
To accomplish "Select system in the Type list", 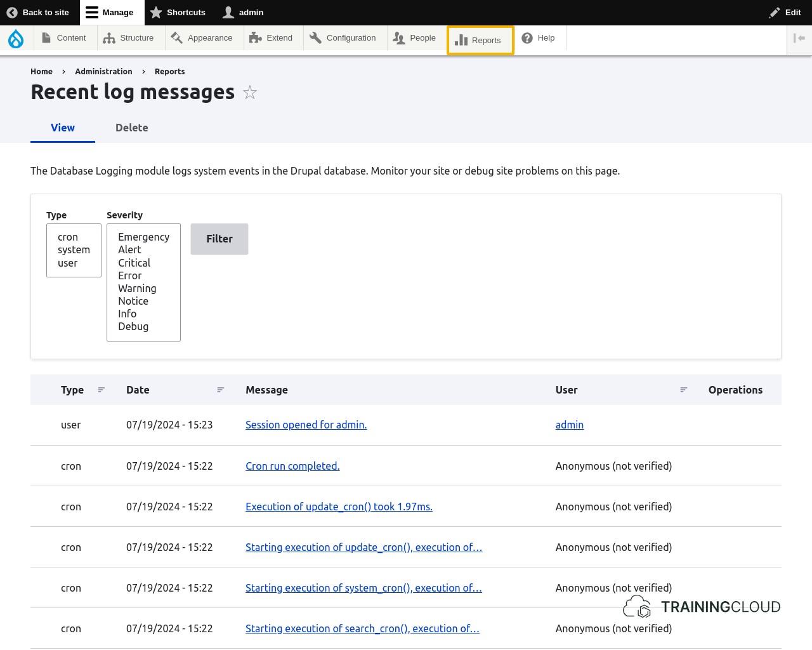I will [x=74, y=250].
